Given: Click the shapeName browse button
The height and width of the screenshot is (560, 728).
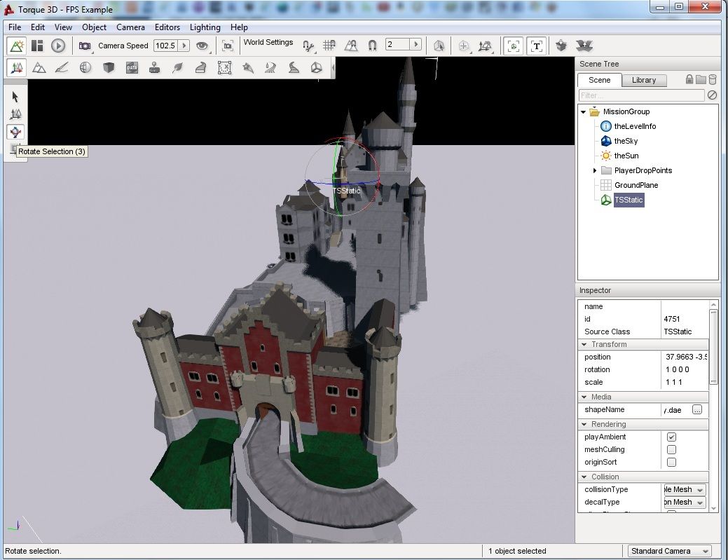Looking at the screenshot, I should coord(697,409).
